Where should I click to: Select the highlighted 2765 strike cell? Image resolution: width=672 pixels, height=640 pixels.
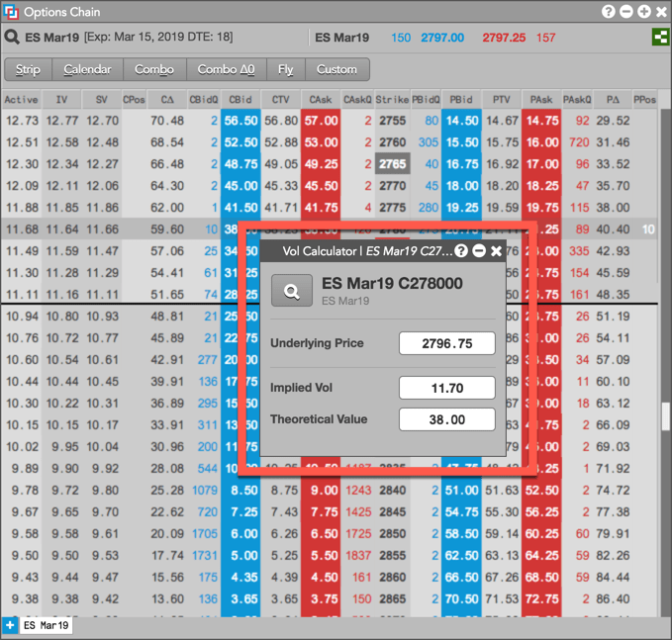tap(392, 164)
